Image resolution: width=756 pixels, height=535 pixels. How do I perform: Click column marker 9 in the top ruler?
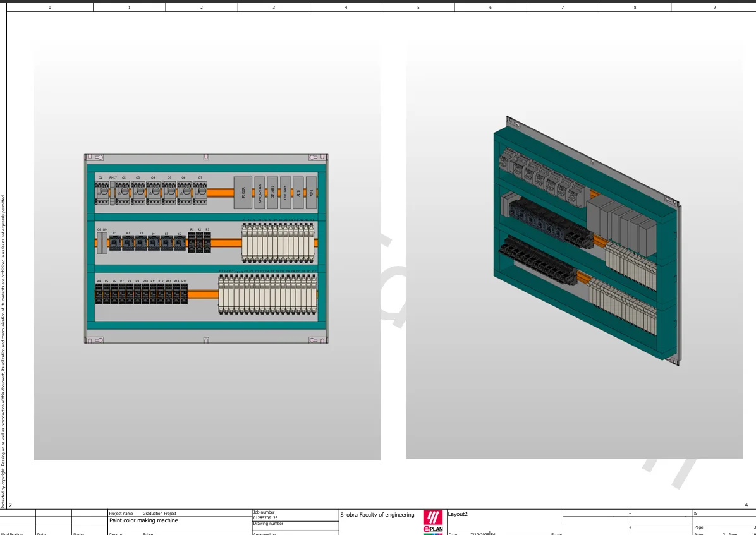point(714,7)
